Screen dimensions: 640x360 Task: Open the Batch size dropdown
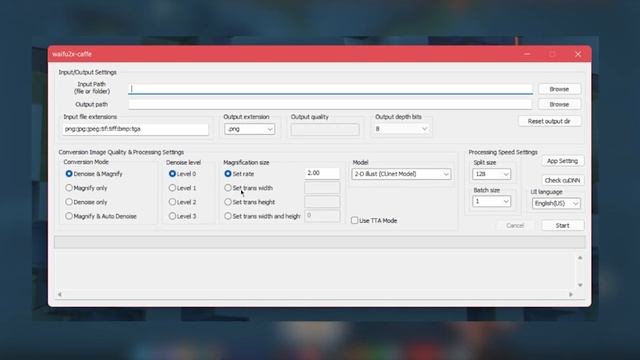click(x=491, y=201)
